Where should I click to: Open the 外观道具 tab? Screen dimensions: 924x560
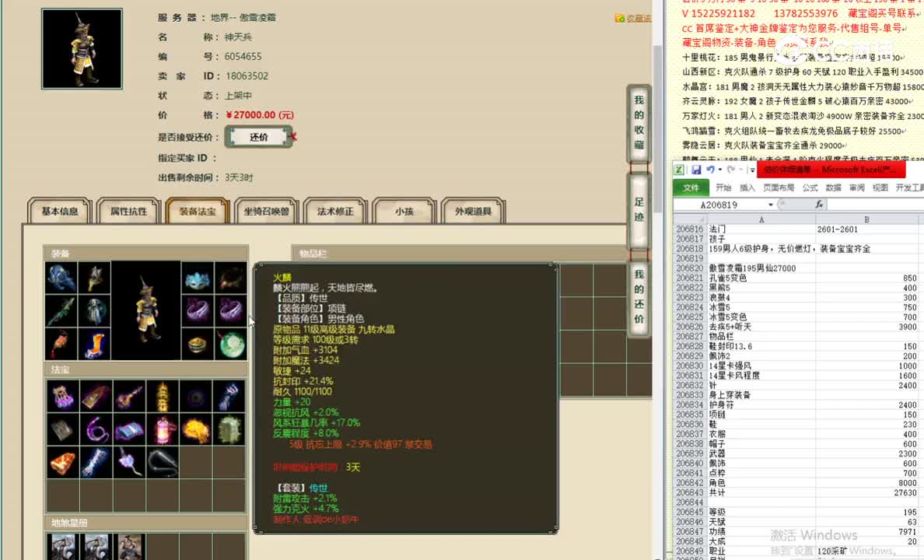(473, 211)
